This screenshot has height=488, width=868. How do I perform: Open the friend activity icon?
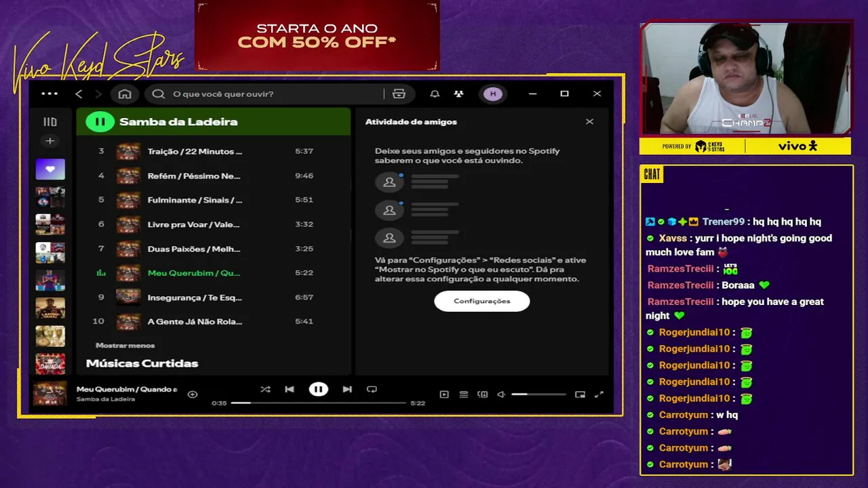(459, 94)
